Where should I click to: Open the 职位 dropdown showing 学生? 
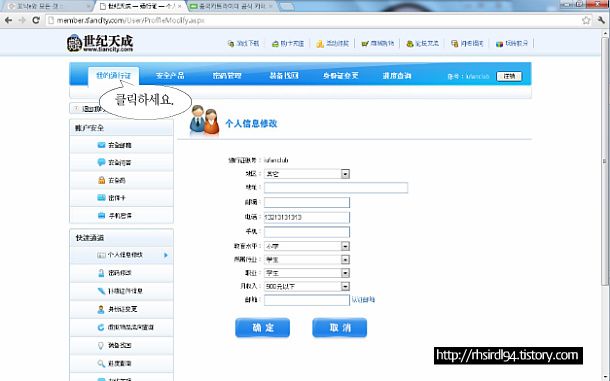point(307,273)
